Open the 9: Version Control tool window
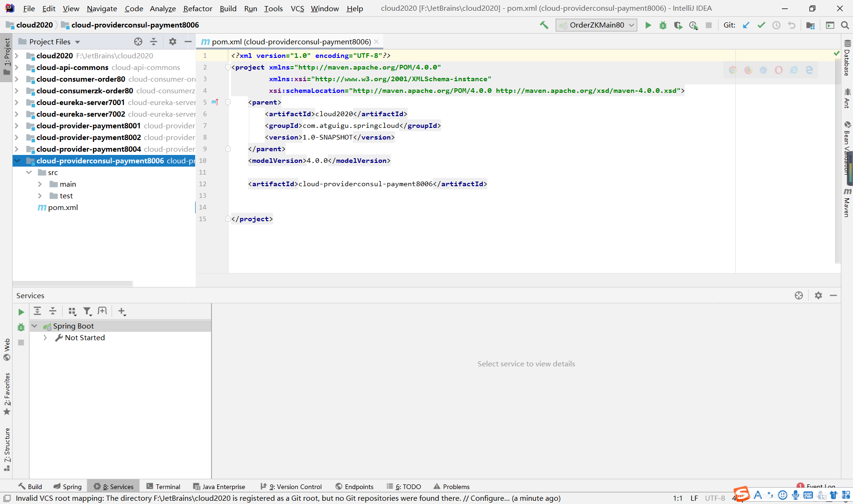 pos(291,486)
